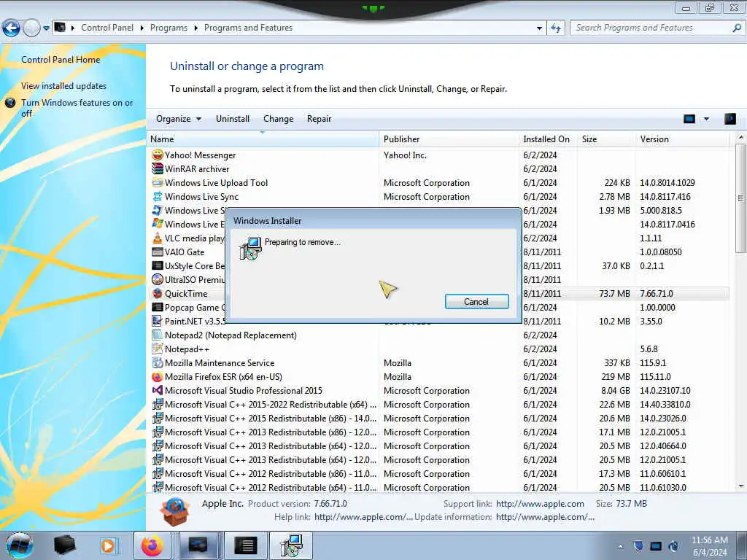Image resolution: width=747 pixels, height=560 pixels.
Task: Open Firefox from the taskbar
Action: pyautogui.click(x=152, y=545)
